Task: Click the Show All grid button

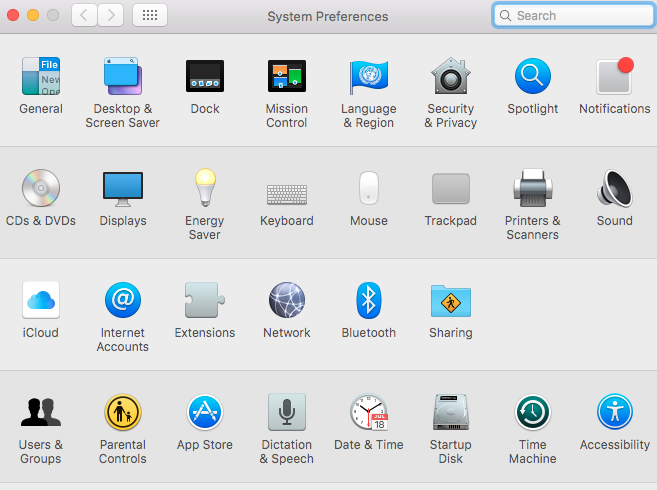Action: (x=150, y=16)
